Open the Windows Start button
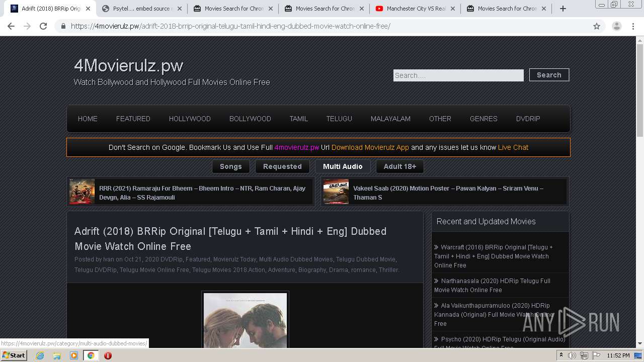The height and width of the screenshot is (362, 644). pos(14,355)
